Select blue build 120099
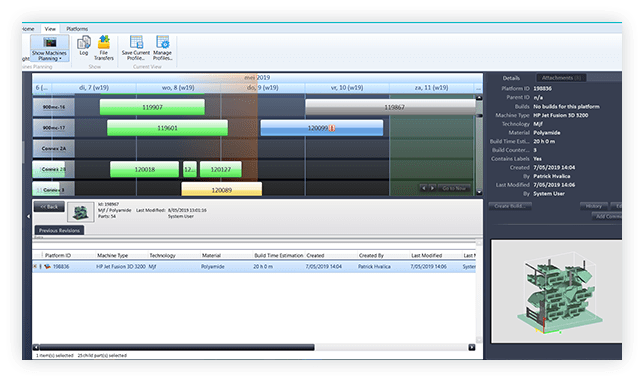 [322, 128]
